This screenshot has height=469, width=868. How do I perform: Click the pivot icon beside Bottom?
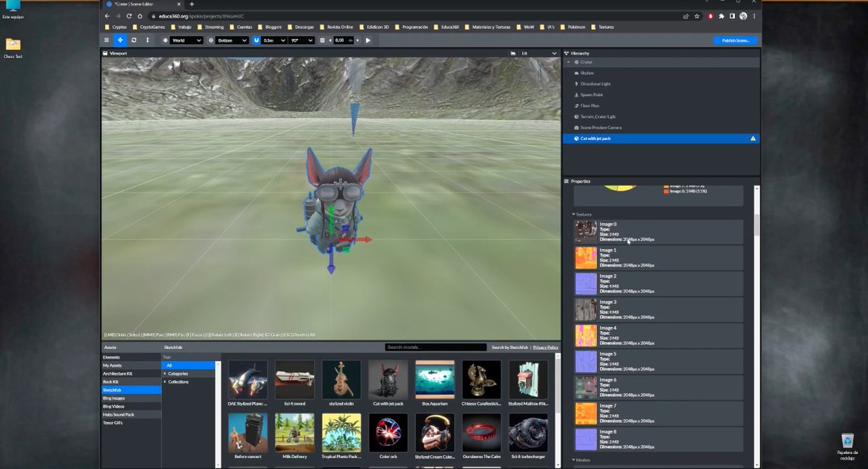[211, 40]
